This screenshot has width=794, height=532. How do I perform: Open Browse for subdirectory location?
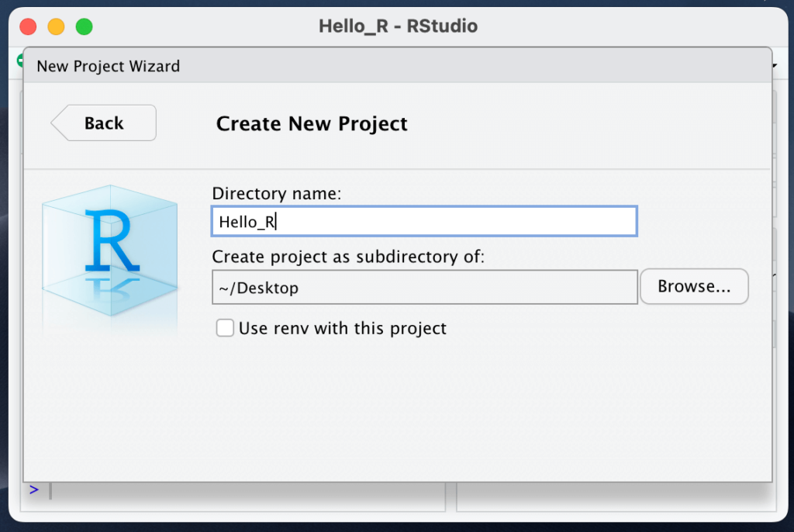pyautogui.click(x=694, y=286)
